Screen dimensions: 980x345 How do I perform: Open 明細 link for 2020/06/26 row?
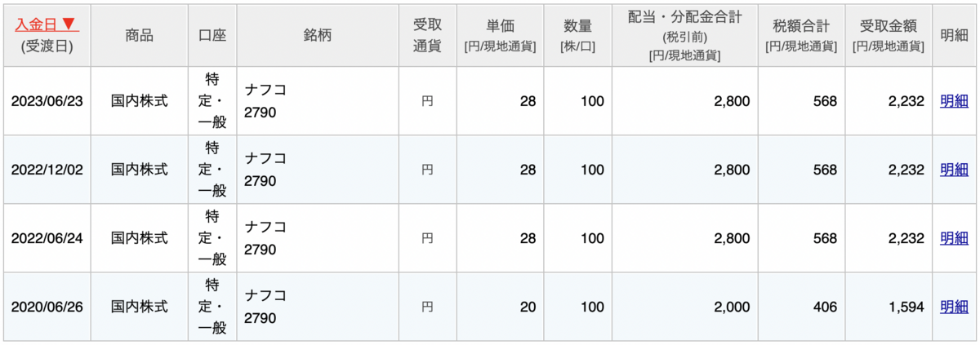point(954,307)
